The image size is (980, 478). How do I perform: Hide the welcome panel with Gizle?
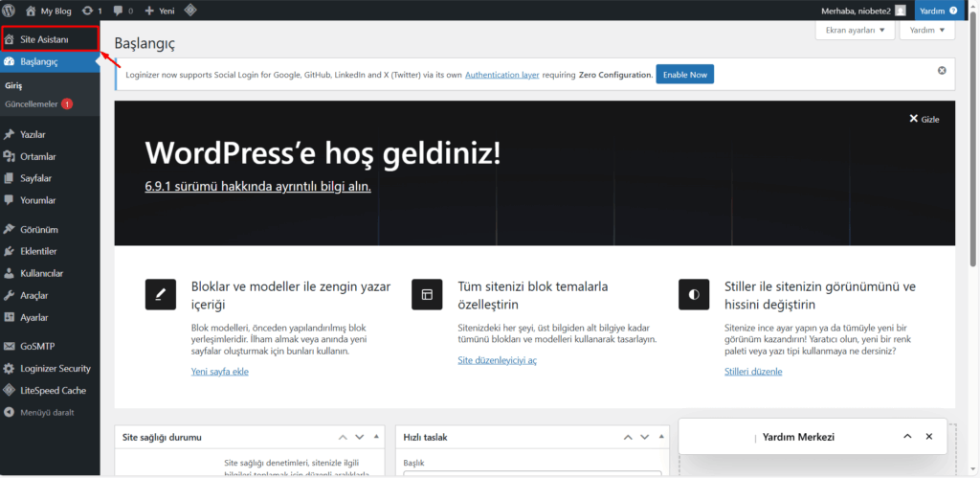[x=924, y=119]
